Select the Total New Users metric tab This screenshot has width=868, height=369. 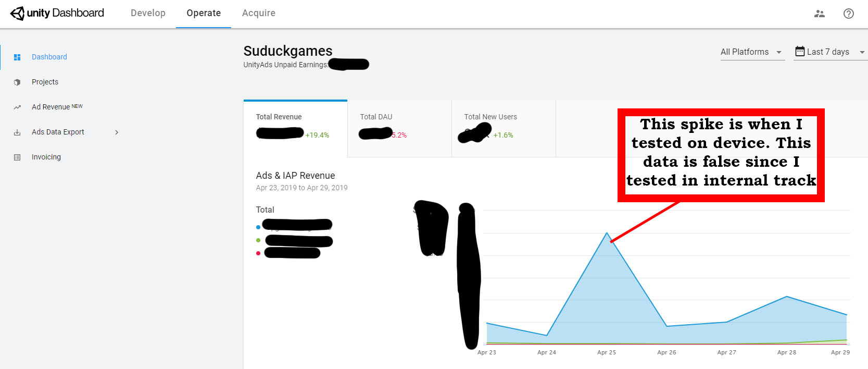coord(504,128)
